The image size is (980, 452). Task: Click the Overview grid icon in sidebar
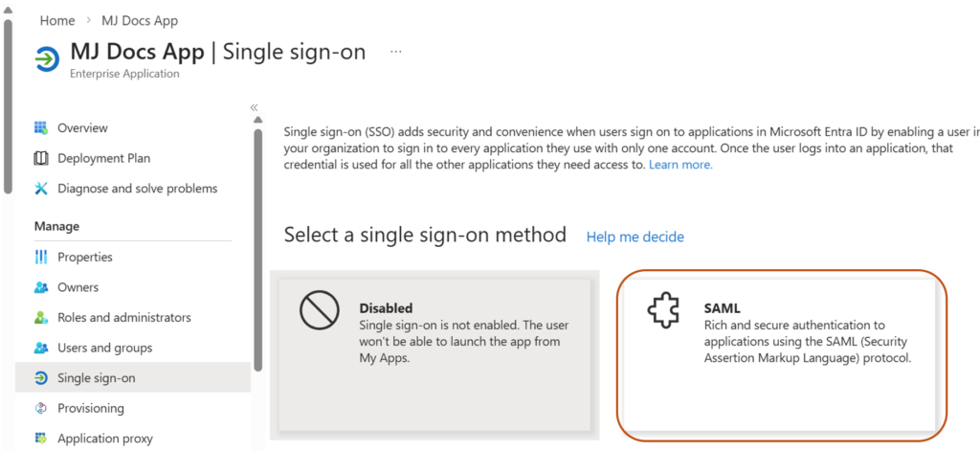(x=41, y=128)
